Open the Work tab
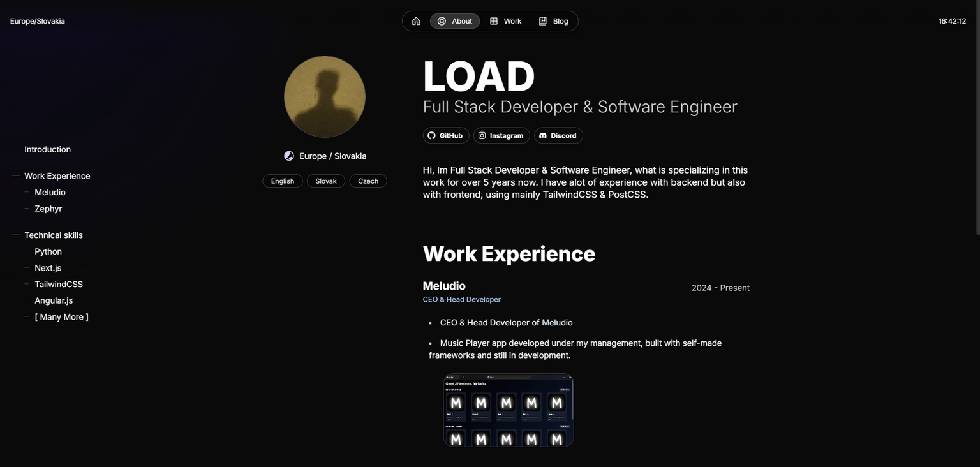This screenshot has width=980, height=467. coord(505,21)
